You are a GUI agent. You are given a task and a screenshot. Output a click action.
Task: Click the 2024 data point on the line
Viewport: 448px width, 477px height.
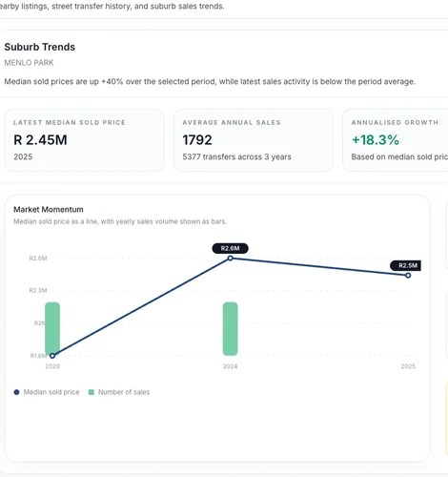[x=231, y=259]
